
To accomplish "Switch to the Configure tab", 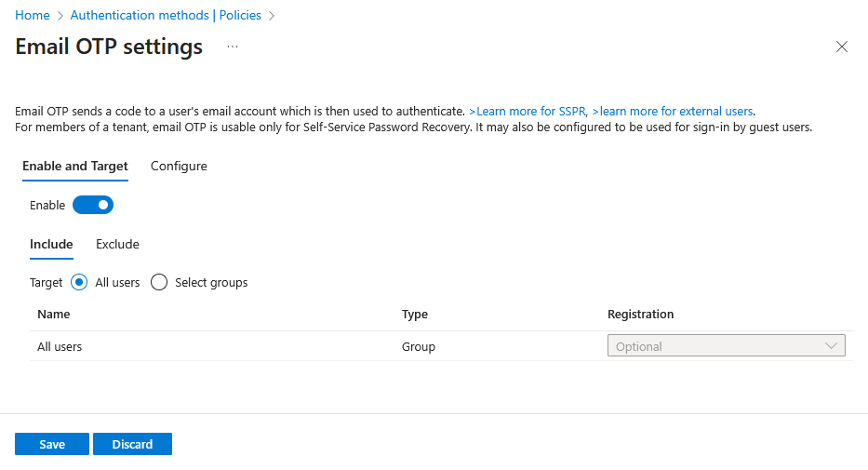I will (179, 166).
